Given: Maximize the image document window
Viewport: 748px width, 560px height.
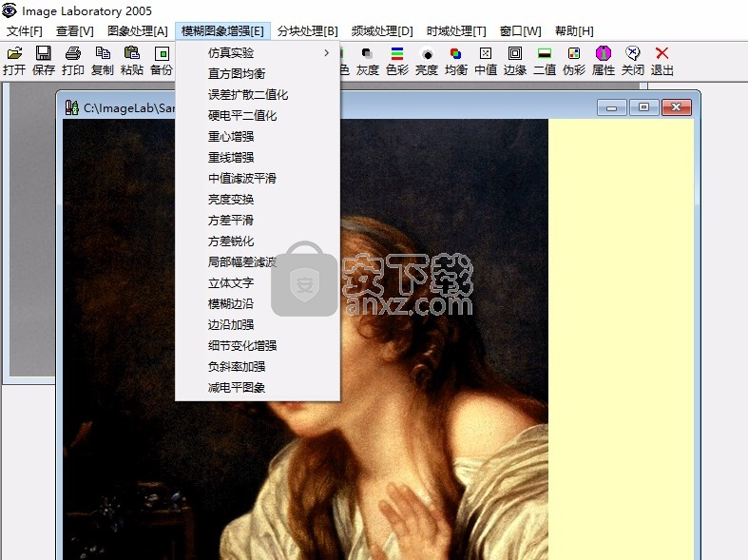Looking at the screenshot, I should [643, 107].
